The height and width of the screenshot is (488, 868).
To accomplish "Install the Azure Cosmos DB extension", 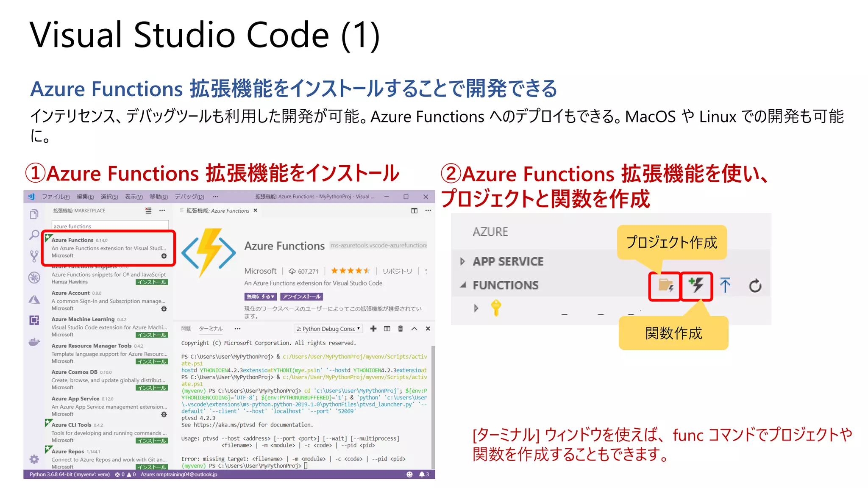I will pos(152,388).
